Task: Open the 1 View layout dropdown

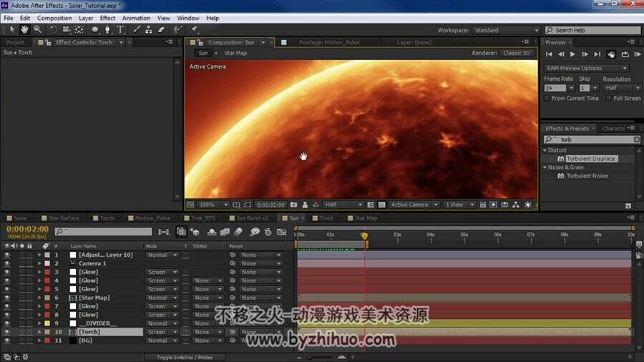Action: click(459, 205)
